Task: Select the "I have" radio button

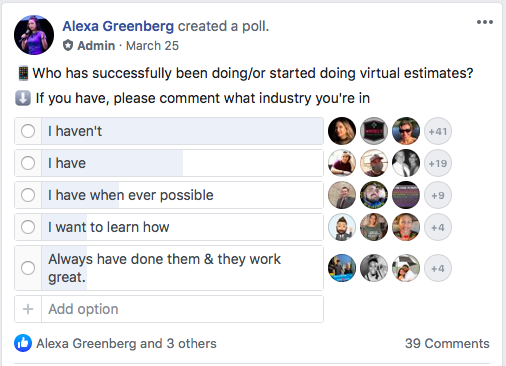Action: click(x=28, y=163)
